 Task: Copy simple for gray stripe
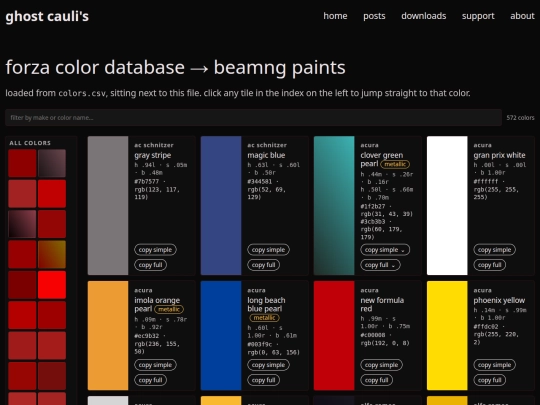pos(155,250)
